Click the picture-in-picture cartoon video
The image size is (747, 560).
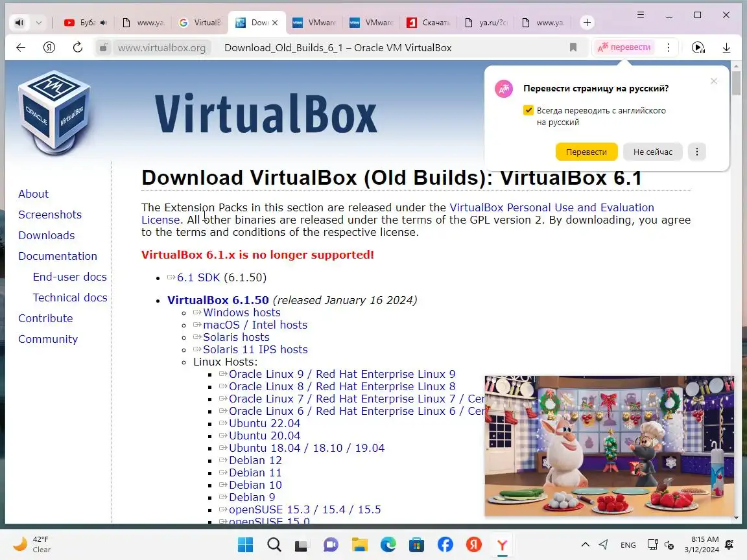(610, 446)
